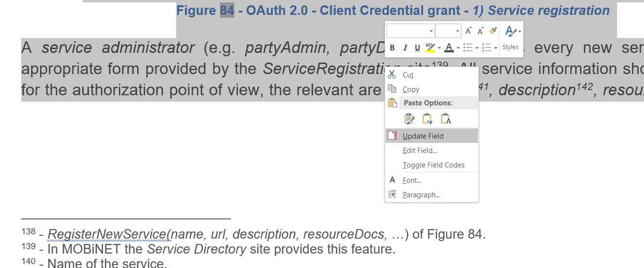Apply numbered list formatting
Viewport: 644px width, 268px height.
point(486,48)
